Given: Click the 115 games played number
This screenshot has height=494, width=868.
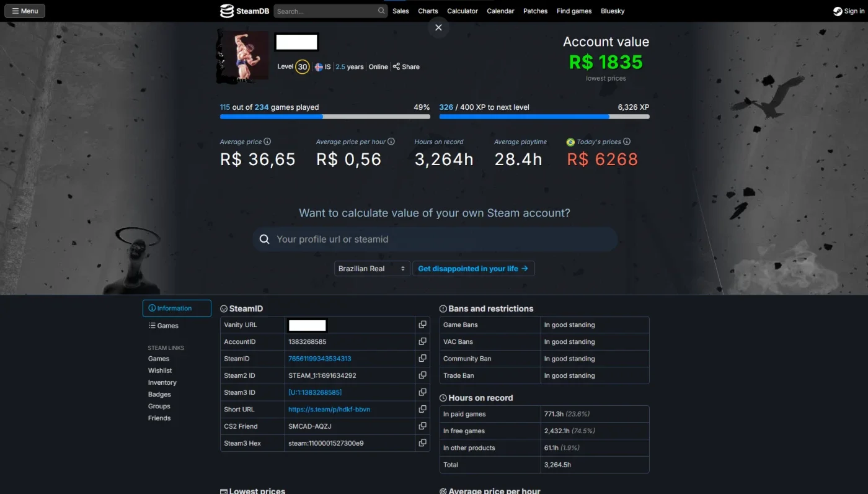Looking at the screenshot, I should (225, 107).
